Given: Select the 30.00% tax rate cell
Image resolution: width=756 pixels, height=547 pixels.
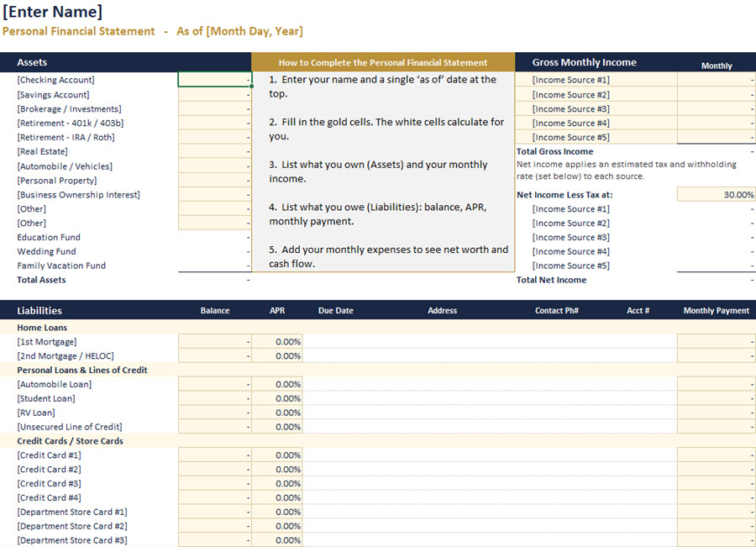Looking at the screenshot, I should (x=716, y=194).
